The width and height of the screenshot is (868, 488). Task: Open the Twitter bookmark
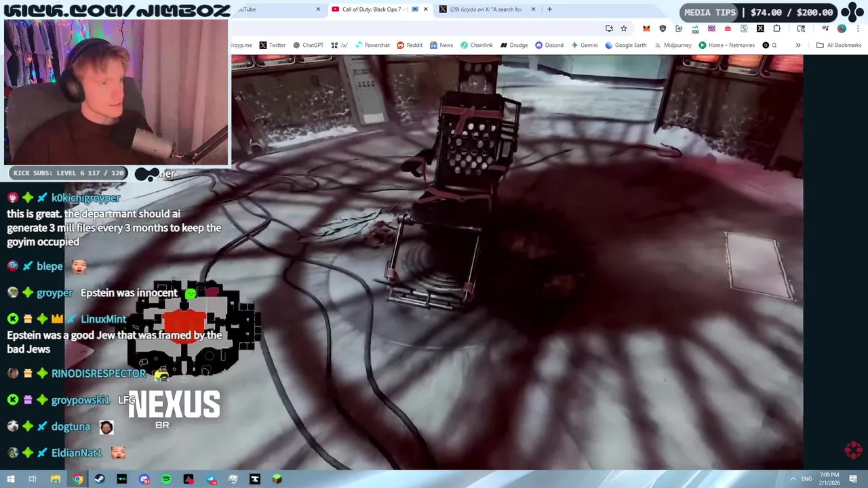[x=272, y=45]
